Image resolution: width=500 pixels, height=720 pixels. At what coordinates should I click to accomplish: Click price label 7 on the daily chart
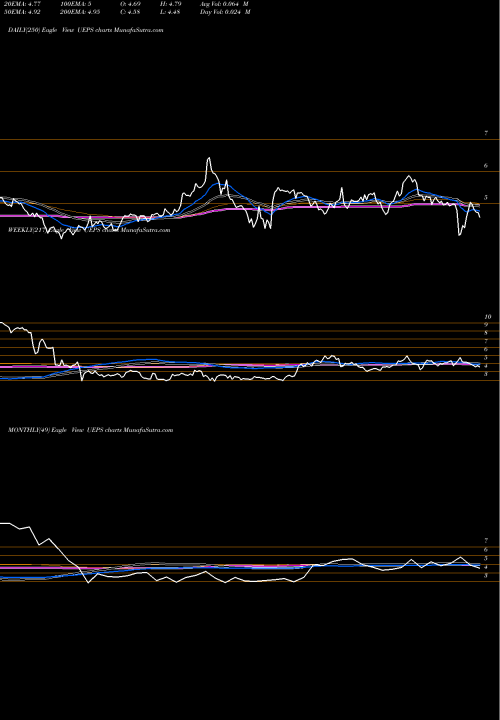(486, 133)
